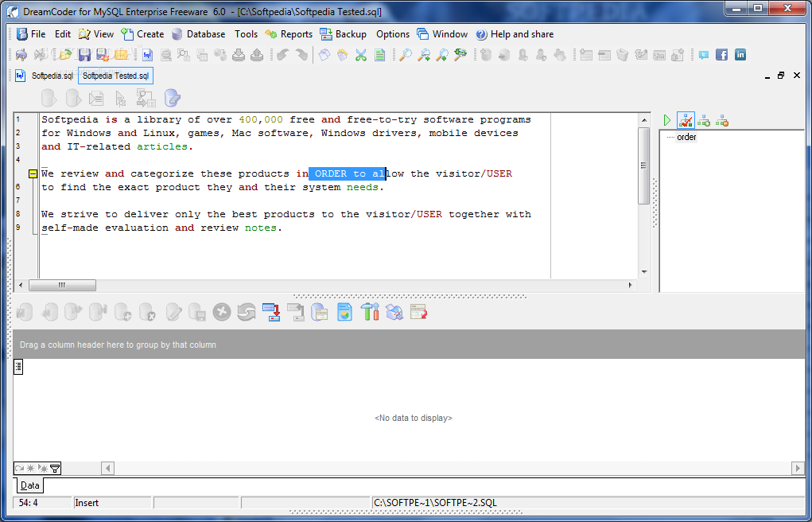Screen dimensions: 812x522
Task: Open the Create menu
Action: 142,34
